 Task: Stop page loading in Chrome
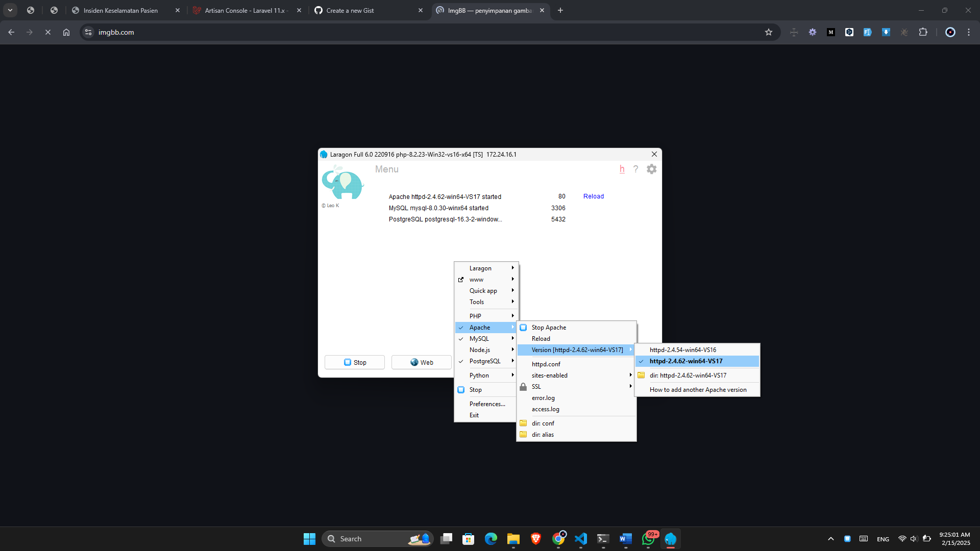[x=48, y=32]
